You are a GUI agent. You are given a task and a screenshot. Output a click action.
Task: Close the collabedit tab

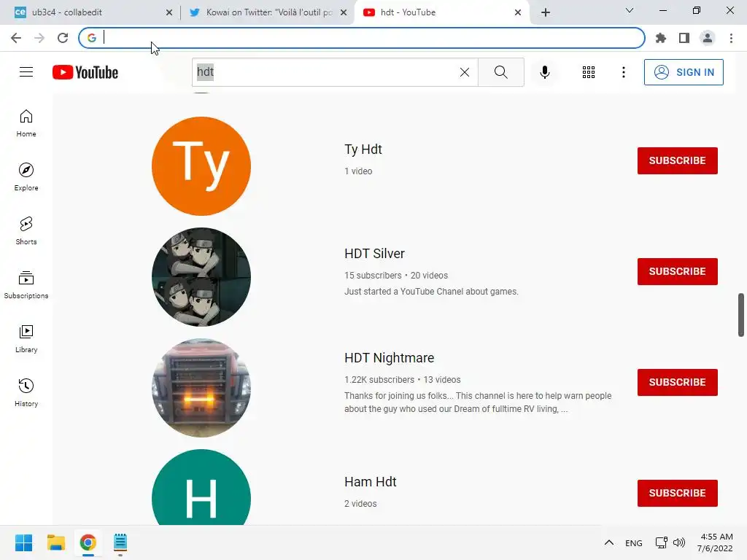click(169, 13)
